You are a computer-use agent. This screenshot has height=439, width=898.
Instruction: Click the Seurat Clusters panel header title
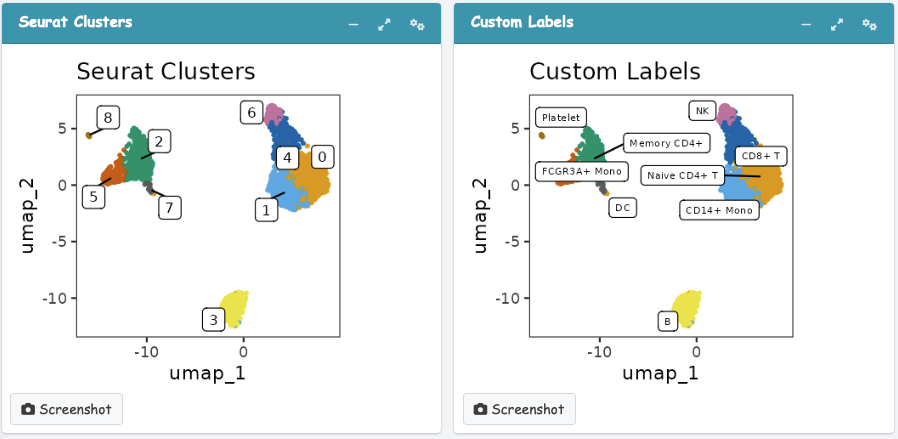(76, 22)
